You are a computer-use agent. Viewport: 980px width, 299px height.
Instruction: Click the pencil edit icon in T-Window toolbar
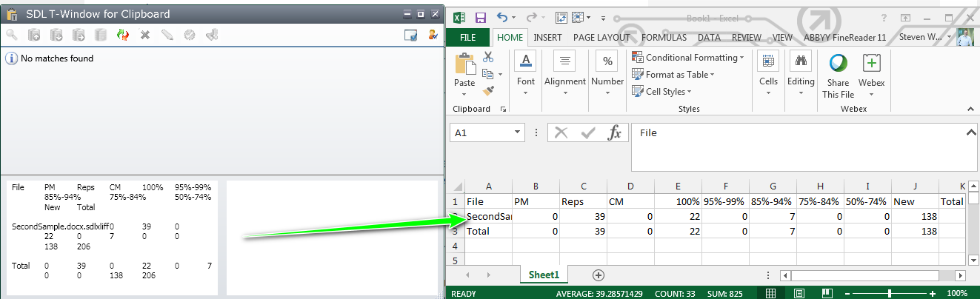click(x=167, y=35)
